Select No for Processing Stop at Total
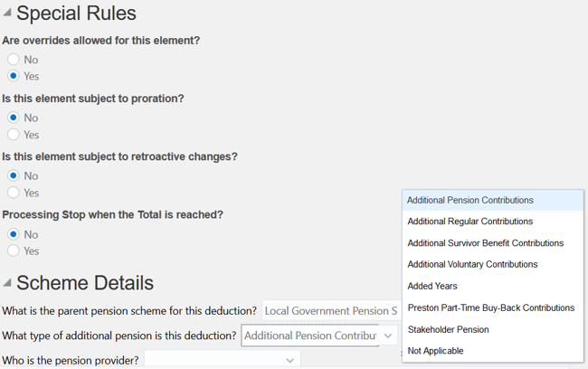Image resolution: width=588 pixels, height=369 pixels. tap(14, 234)
